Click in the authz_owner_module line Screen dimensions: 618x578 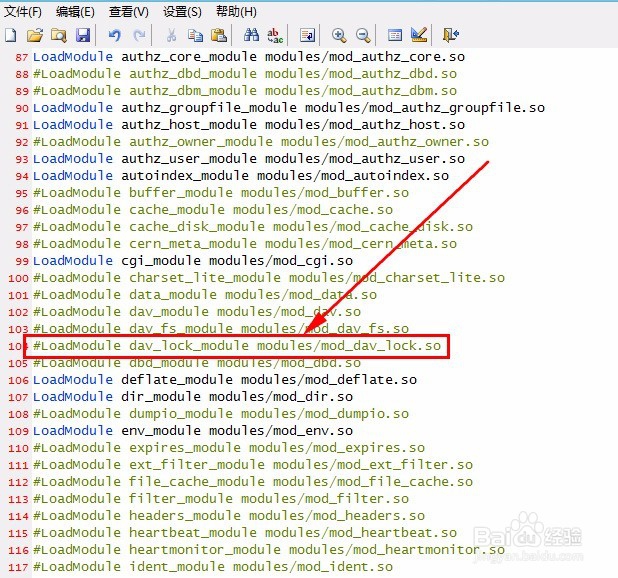[x=261, y=141]
